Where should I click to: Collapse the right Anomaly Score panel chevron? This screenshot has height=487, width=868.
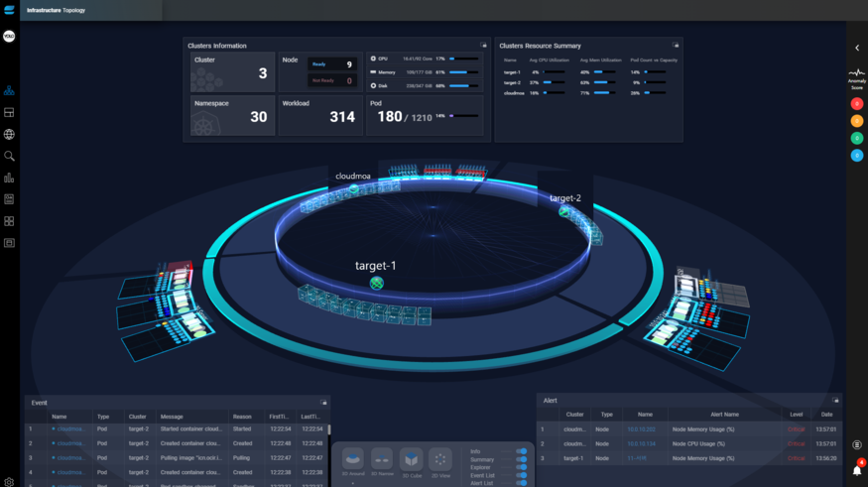pyautogui.click(x=857, y=49)
